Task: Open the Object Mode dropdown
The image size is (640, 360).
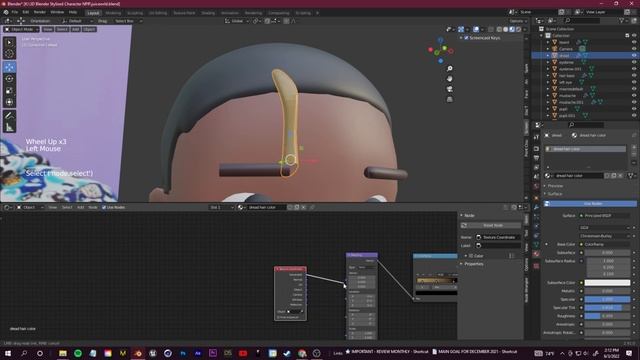Action: click(21, 29)
